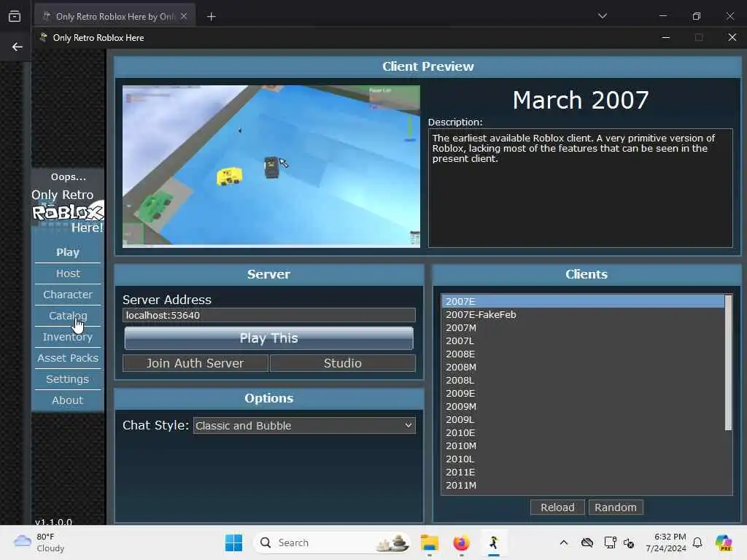747x560 pixels.
Task: Click Join Auth Server button
Action: (195, 363)
